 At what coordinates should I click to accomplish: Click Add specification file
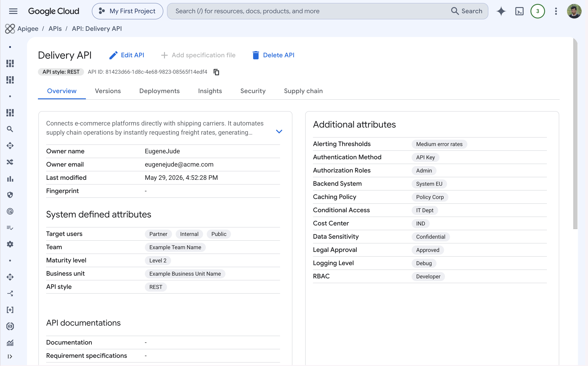pyautogui.click(x=198, y=55)
